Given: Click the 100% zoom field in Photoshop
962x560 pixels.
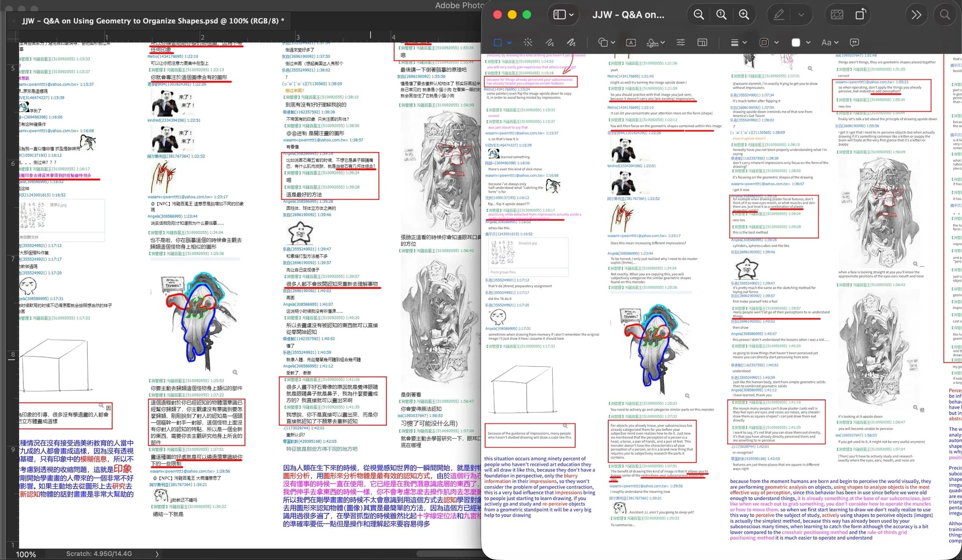Looking at the screenshot, I should (x=26, y=554).
